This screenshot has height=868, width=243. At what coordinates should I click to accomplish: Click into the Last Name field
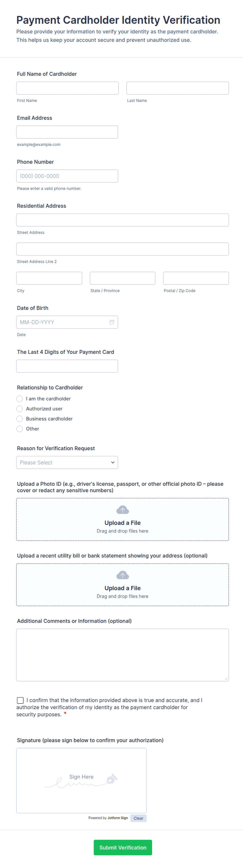click(177, 88)
